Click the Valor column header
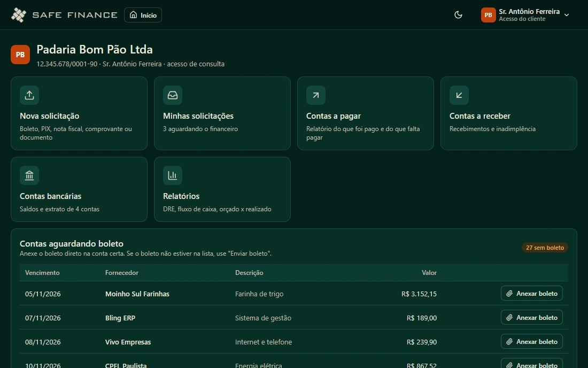Screen dimensions: 588x368 coord(429,273)
